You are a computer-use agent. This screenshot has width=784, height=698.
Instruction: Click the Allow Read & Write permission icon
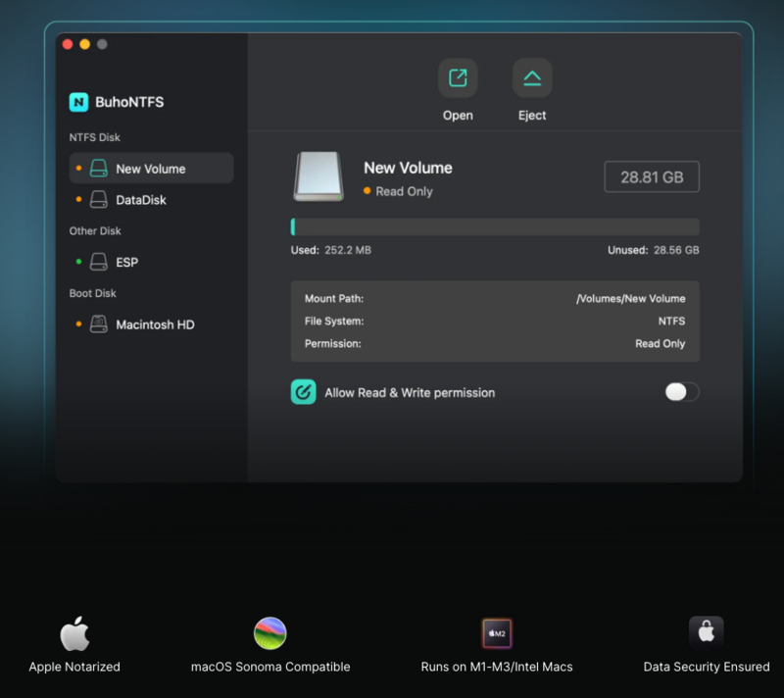pos(304,392)
